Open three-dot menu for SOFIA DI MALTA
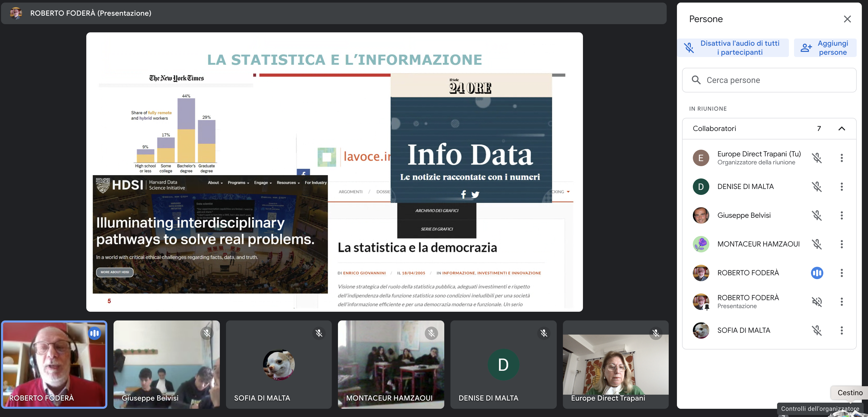This screenshot has width=868, height=417. [x=842, y=330]
